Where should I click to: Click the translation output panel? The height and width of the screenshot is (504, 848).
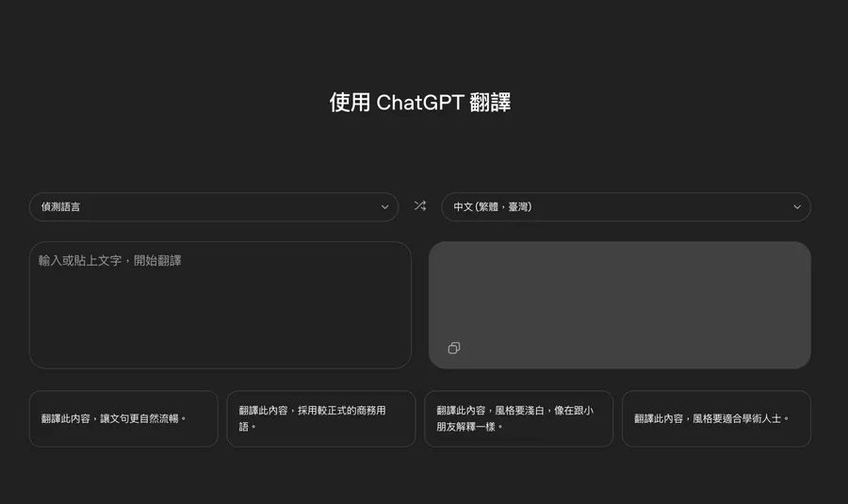coord(620,305)
